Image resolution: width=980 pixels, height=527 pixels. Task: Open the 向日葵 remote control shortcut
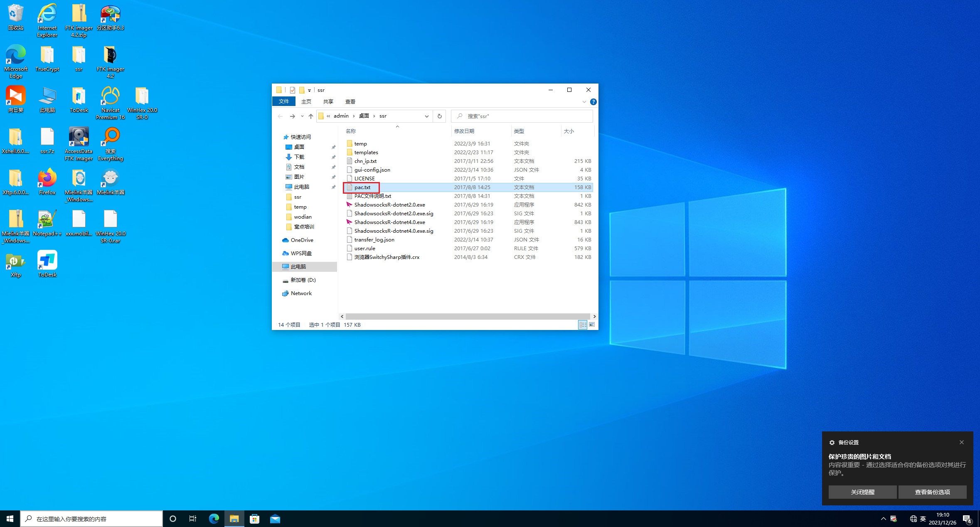click(x=16, y=99)
